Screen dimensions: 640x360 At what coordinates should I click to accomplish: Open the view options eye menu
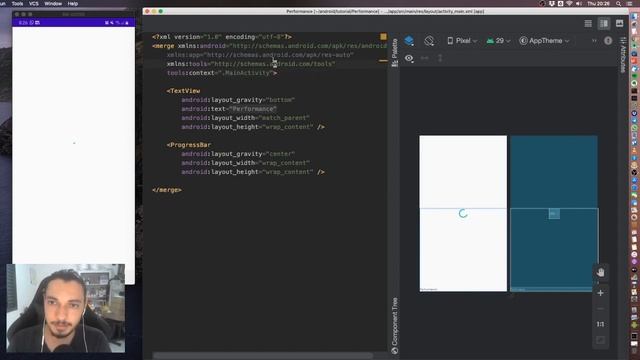409,58
